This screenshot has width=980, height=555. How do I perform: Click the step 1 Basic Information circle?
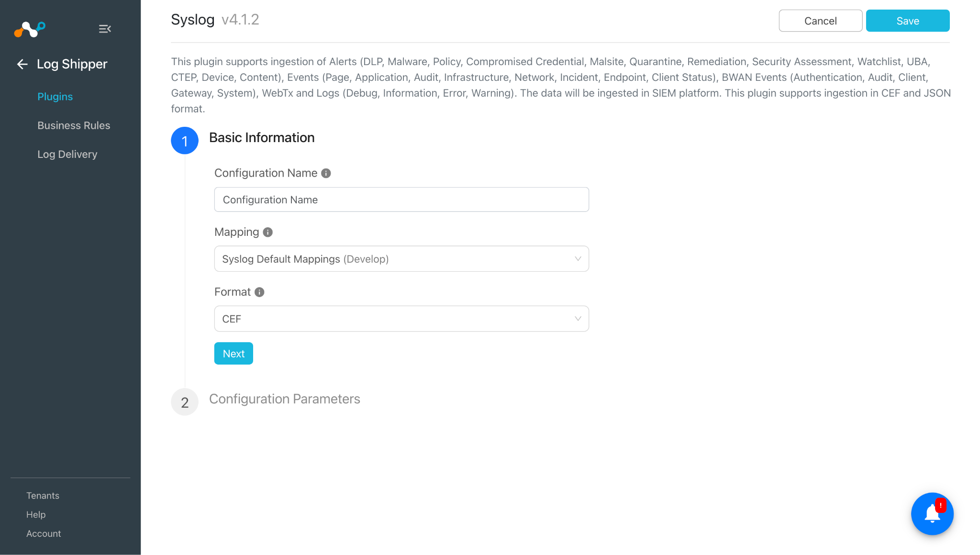point(185,141)
